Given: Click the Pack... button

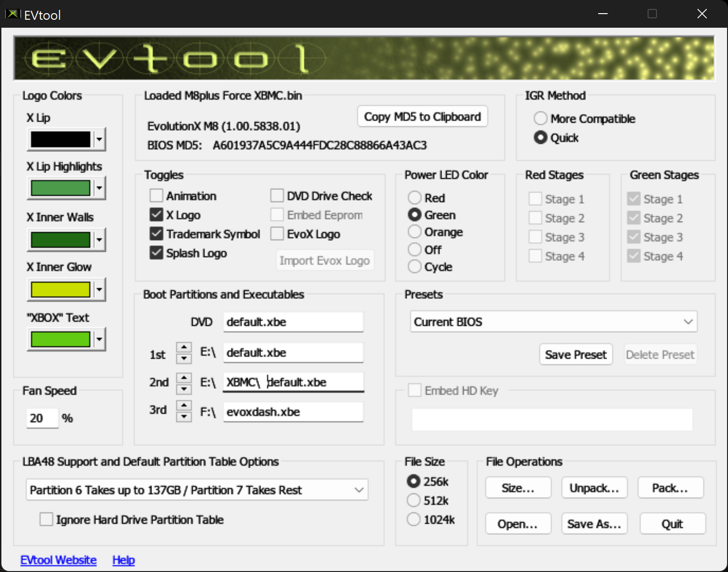Looking at the screenshot, I should pyautogui.click(x=671, y=488).
